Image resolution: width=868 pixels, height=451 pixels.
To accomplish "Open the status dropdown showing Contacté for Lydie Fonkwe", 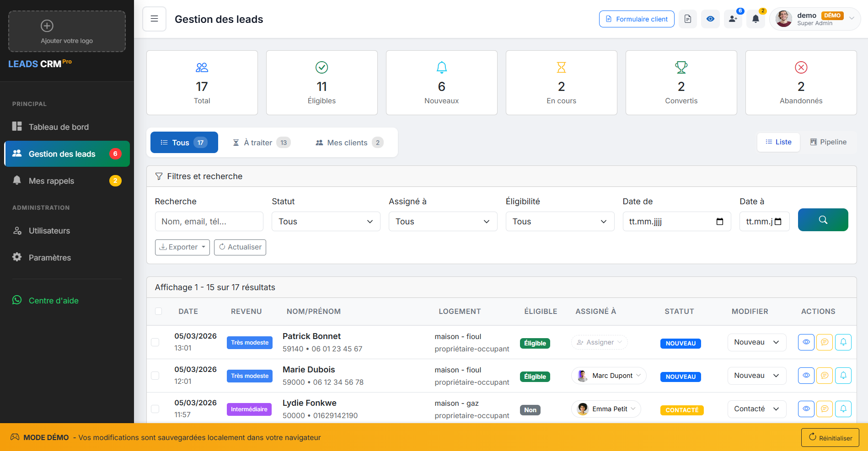I will [x=756, y=409].
